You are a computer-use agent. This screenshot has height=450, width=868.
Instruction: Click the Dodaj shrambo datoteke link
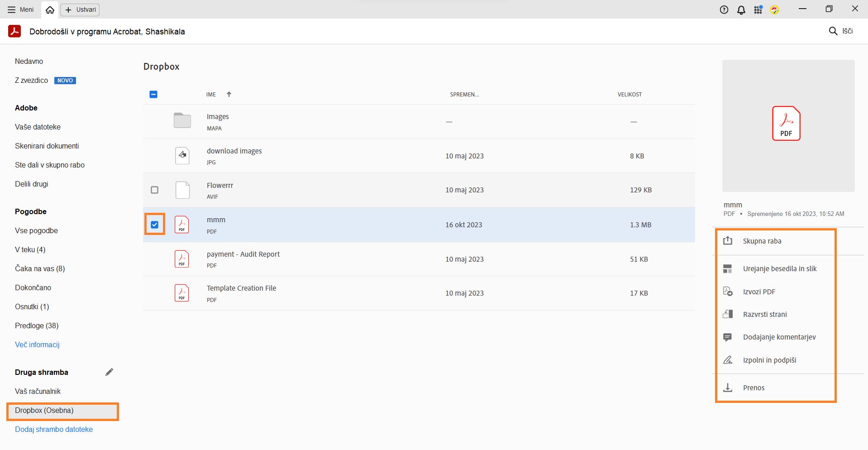(x=54, y=429)
